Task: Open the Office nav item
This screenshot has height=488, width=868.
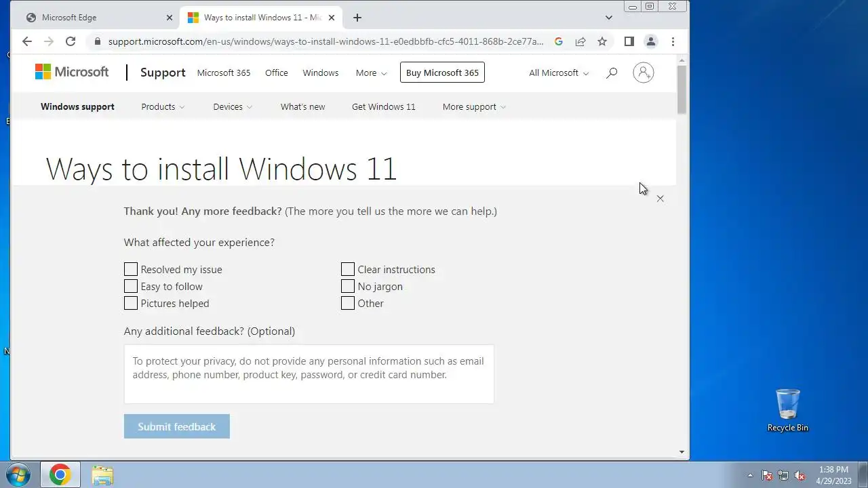Action: (277, 73)
